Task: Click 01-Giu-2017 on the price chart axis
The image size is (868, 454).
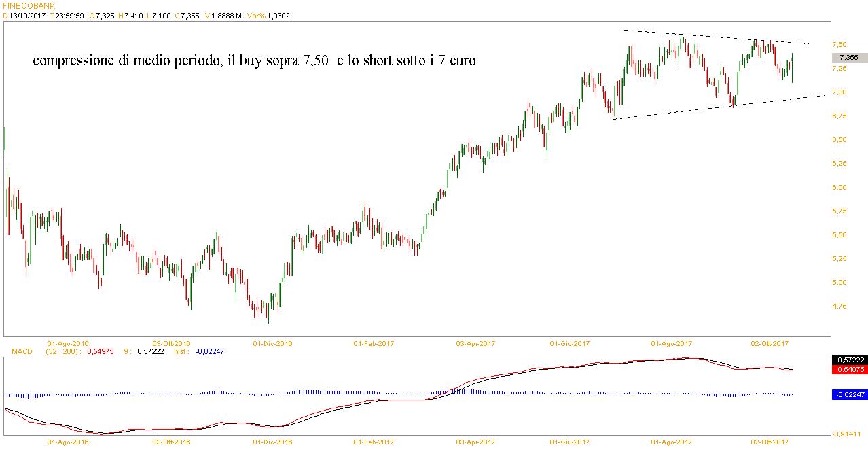Action: pyautogui.click(x=569, y=343)
